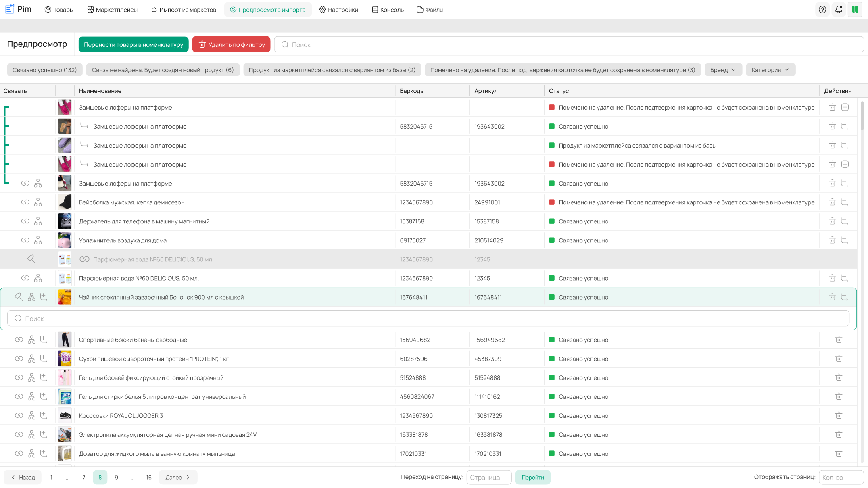Click the red Удалить по фильтру button

click(x=232, y=44)
